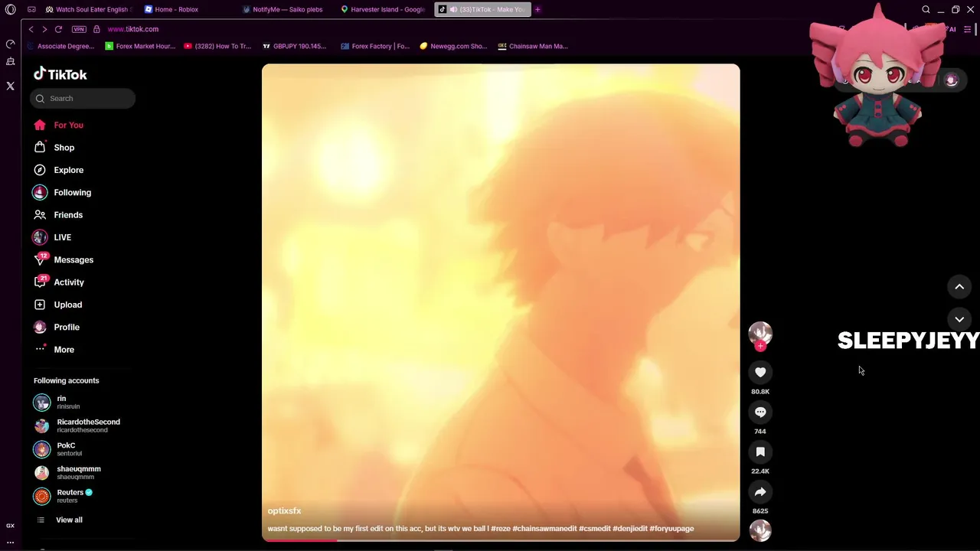Open PokC following account
980x551 pixels.
coord(66,449)
